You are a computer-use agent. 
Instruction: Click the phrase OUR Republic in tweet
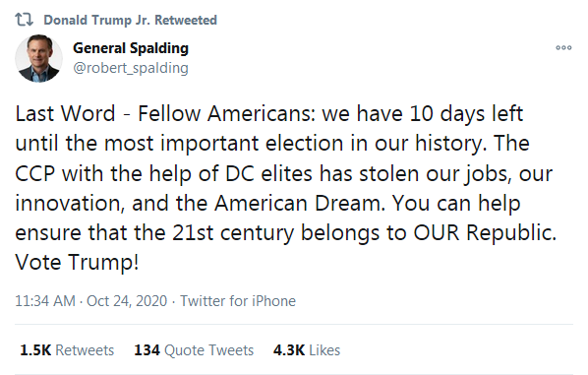point(485,232)
